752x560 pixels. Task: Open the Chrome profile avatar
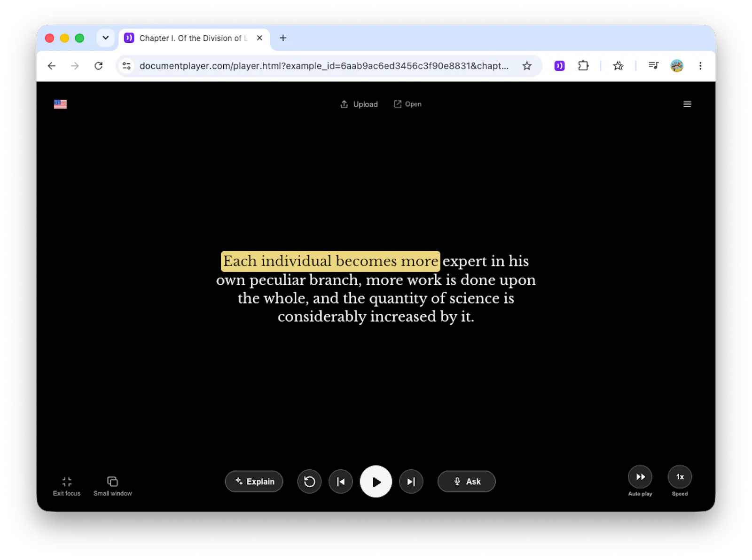coord(677,66)
